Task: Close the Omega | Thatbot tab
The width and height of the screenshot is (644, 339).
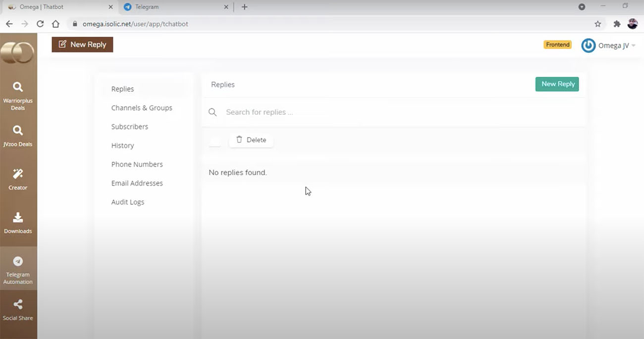Action: pos(110,7)
